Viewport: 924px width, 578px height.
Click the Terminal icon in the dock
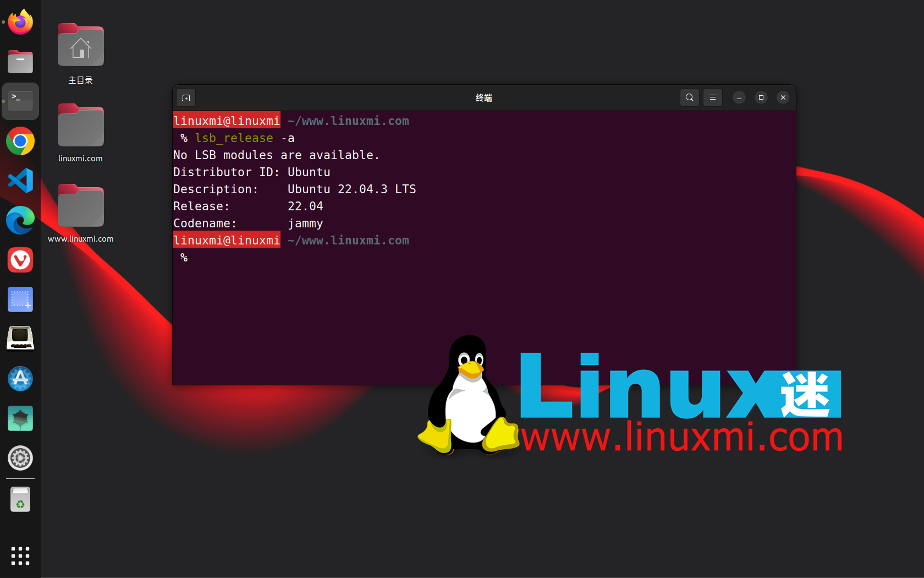pyautogui.click(x=20, y=101)
